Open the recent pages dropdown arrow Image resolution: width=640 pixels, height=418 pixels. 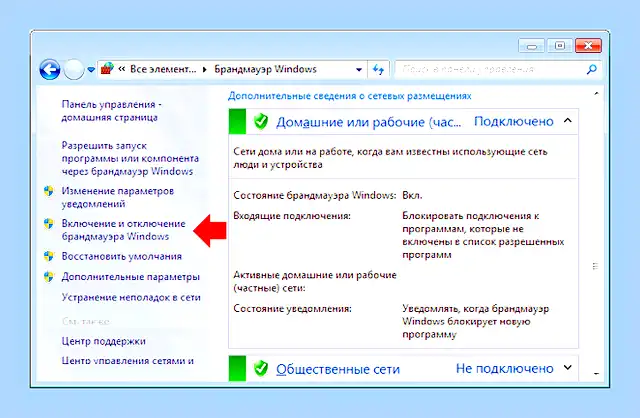pos(91,70)
